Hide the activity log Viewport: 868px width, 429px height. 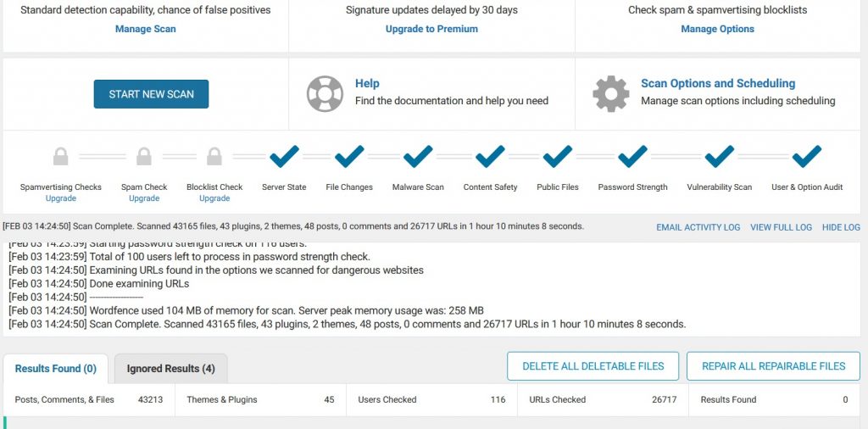point(841,227)
